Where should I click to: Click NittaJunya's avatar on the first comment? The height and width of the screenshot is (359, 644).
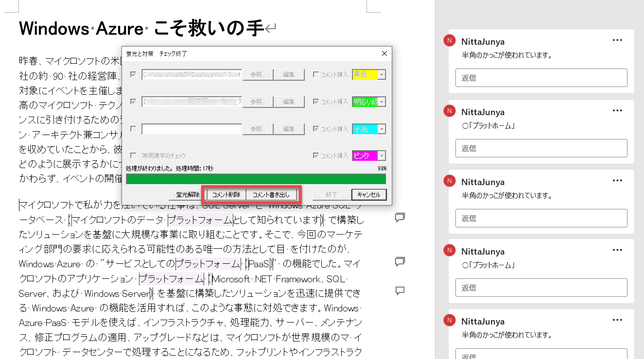click(450, 41)
